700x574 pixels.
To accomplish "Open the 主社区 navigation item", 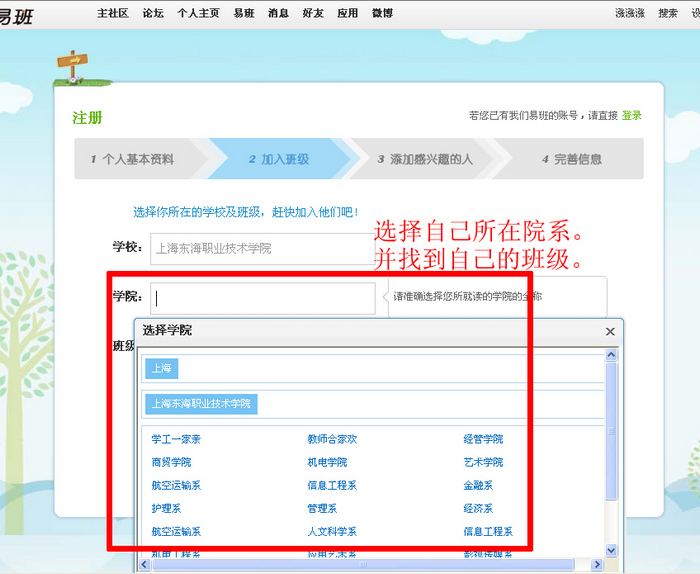I will pos(113,13).
